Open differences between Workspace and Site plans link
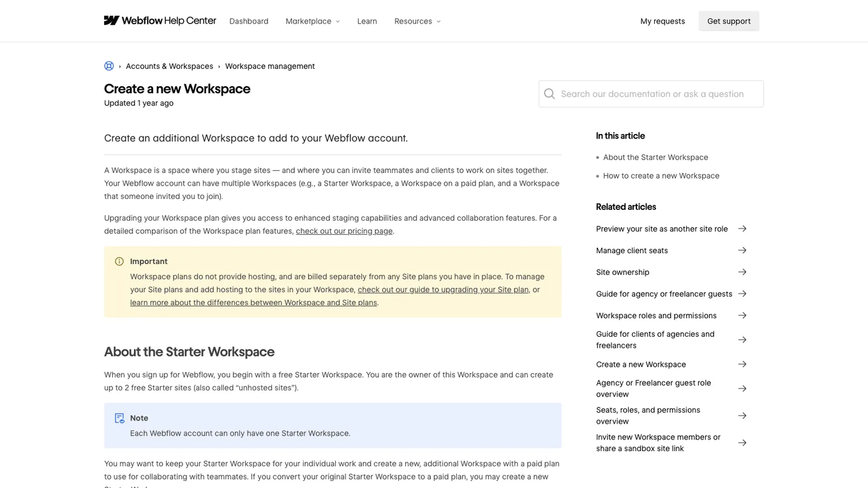Screen dimensions: 868x488 tap(254, 302)
